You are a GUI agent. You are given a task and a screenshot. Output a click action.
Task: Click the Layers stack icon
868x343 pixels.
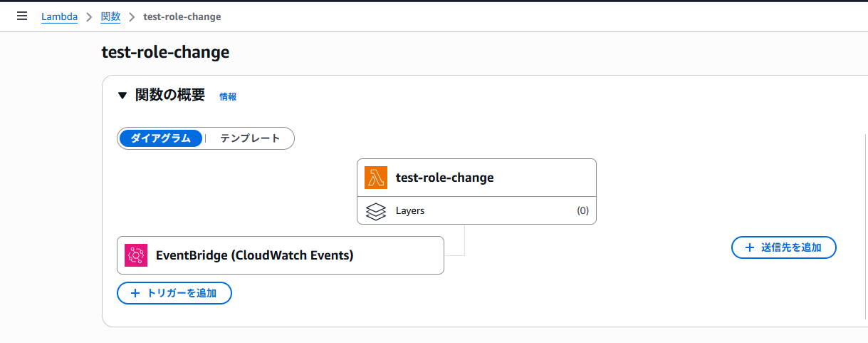click(376, 211)
